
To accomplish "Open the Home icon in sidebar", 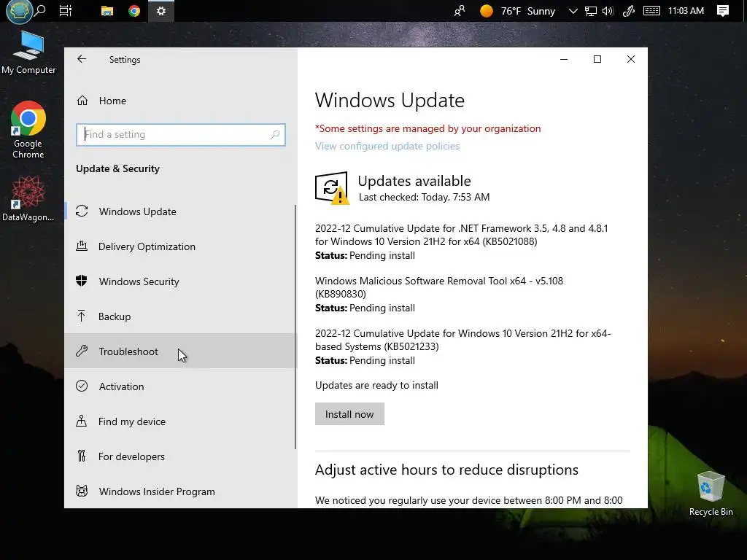I will (x=82, y=101).
